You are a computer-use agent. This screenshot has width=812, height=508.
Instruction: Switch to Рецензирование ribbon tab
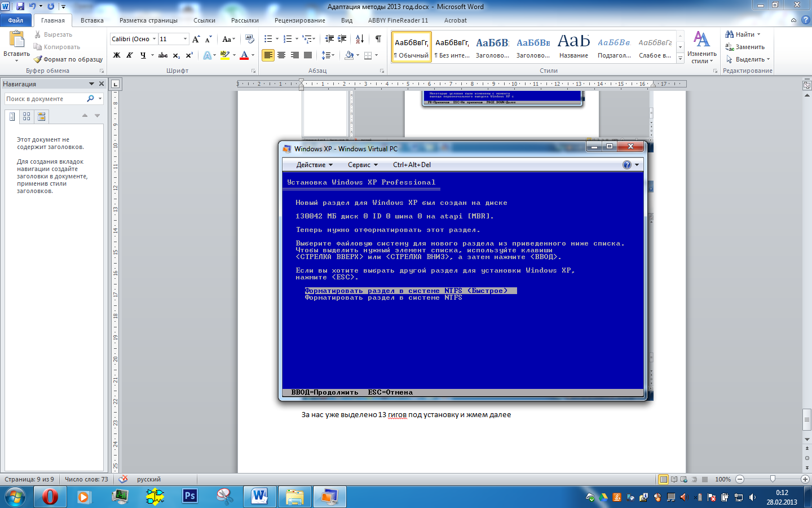299,20
